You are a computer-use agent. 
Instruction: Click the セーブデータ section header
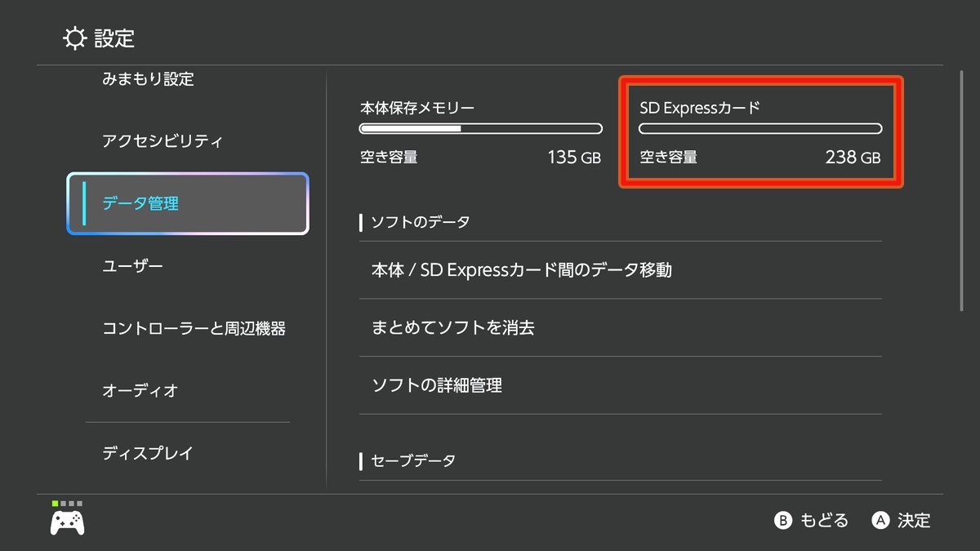click(413, 461)
